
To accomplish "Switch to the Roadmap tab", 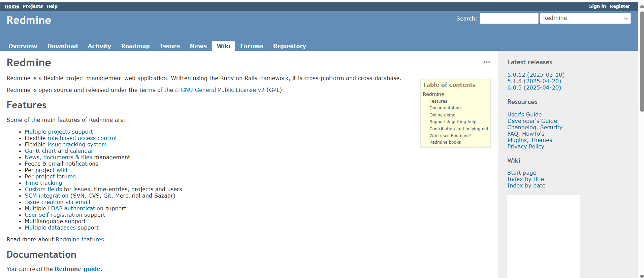I will [135, 46].
